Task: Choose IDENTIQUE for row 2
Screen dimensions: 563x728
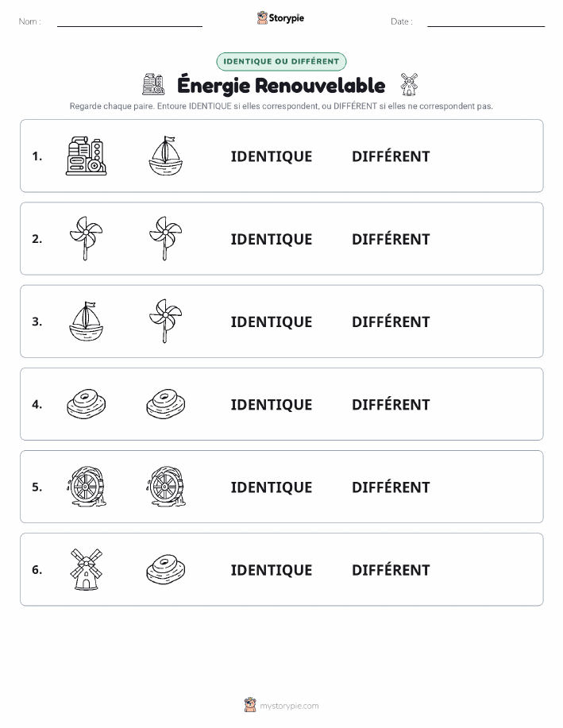Action: (272, 239)
